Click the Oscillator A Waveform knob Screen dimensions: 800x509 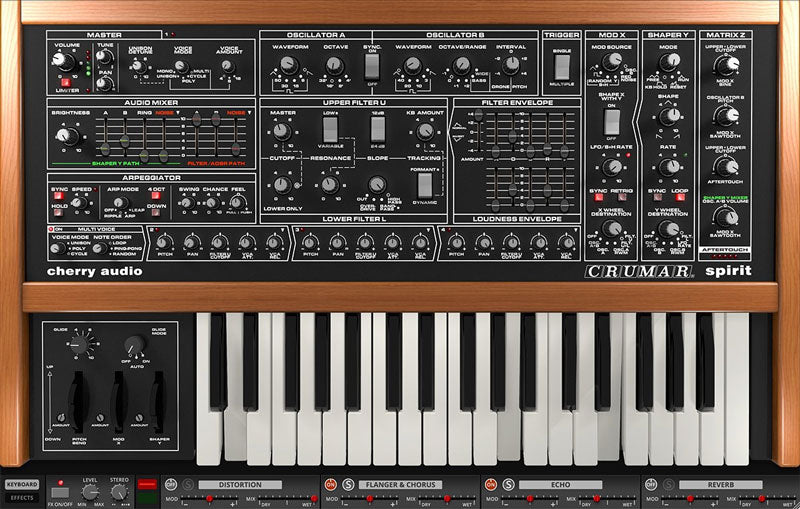[289, 64]
